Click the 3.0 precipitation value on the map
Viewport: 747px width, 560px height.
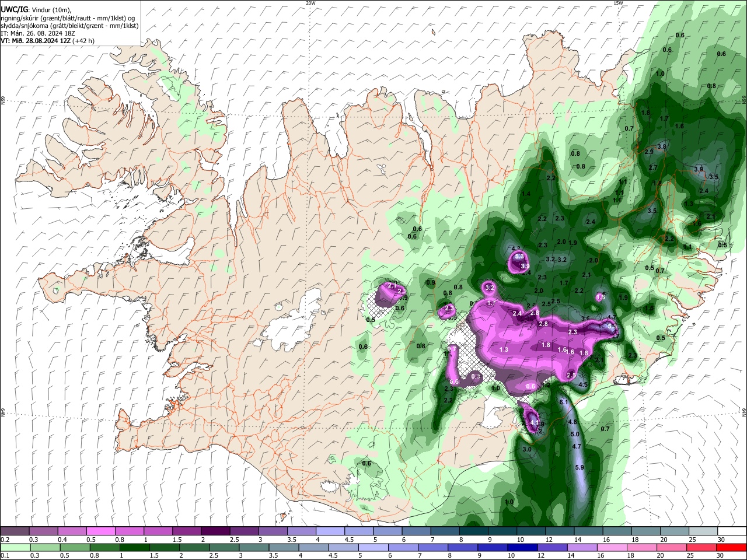point(527,449)
